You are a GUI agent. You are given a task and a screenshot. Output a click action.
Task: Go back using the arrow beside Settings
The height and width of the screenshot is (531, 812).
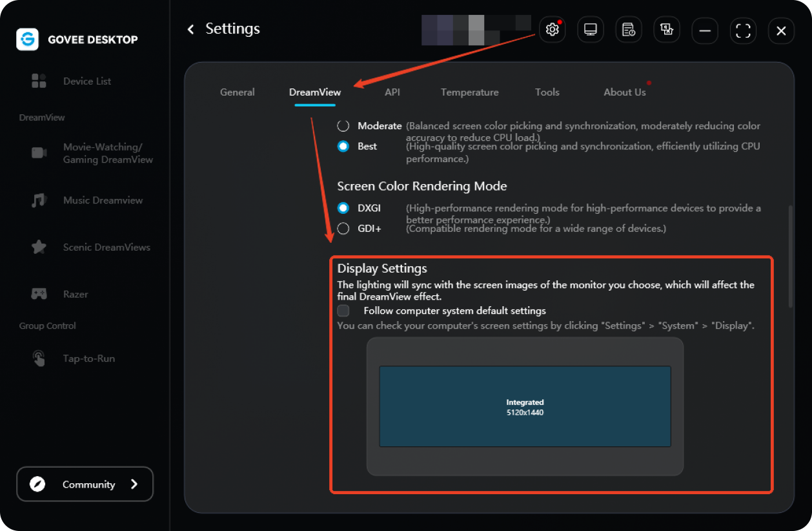click(190, 29)
